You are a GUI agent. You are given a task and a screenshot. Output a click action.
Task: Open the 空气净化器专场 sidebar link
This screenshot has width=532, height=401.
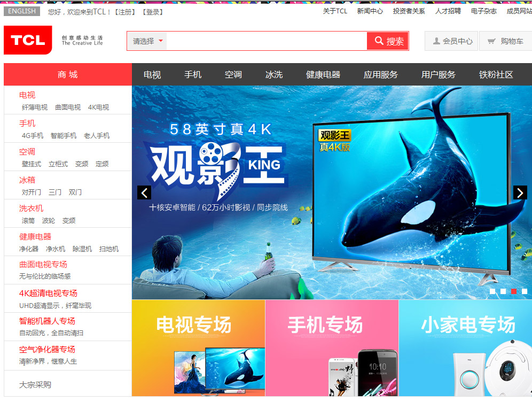click(47, 349)
